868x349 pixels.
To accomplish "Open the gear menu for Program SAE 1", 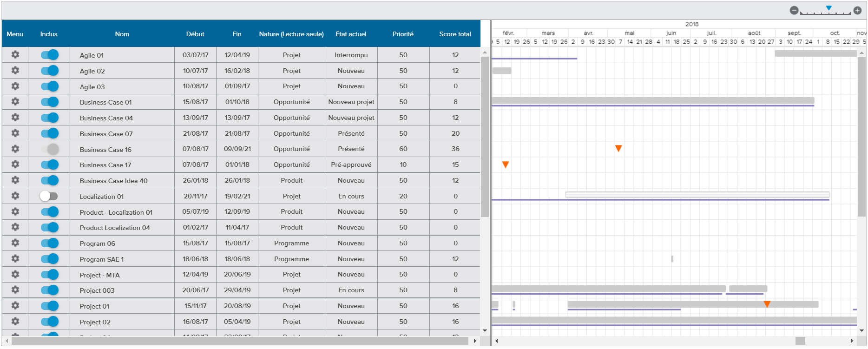I will point(15,259).
